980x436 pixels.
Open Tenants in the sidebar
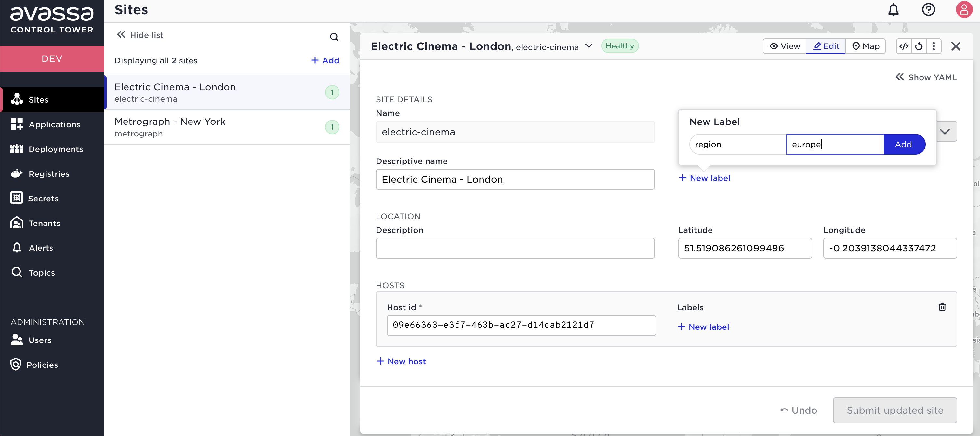[x=52, y=224]
